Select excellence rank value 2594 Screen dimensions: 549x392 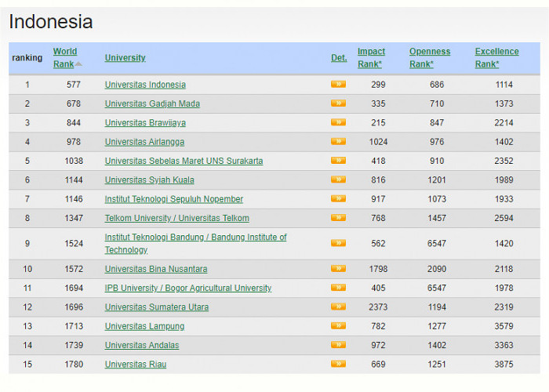coord(504,219)
